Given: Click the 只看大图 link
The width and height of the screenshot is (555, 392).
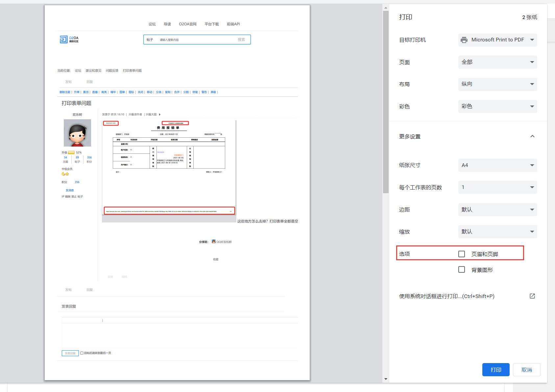Looking at the screenshot, I should click(151, 114).
